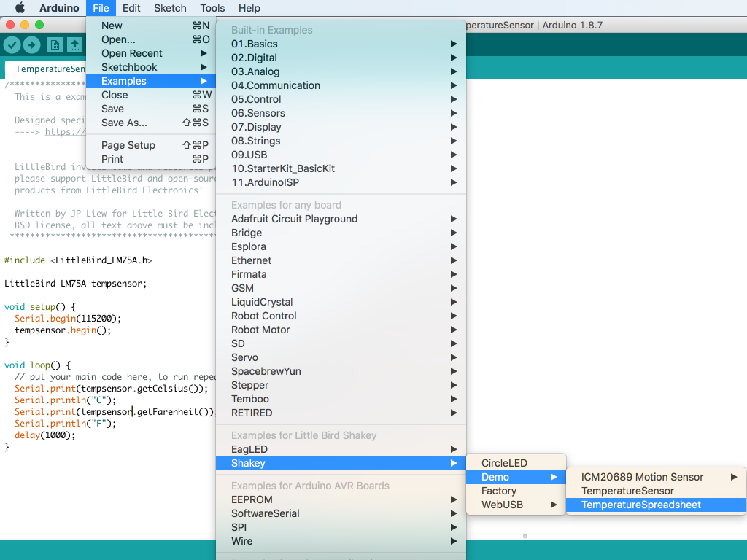The image size is (747, 560).
Task: Open the SpacebrewYun library examples
Action: coord(341,370)
